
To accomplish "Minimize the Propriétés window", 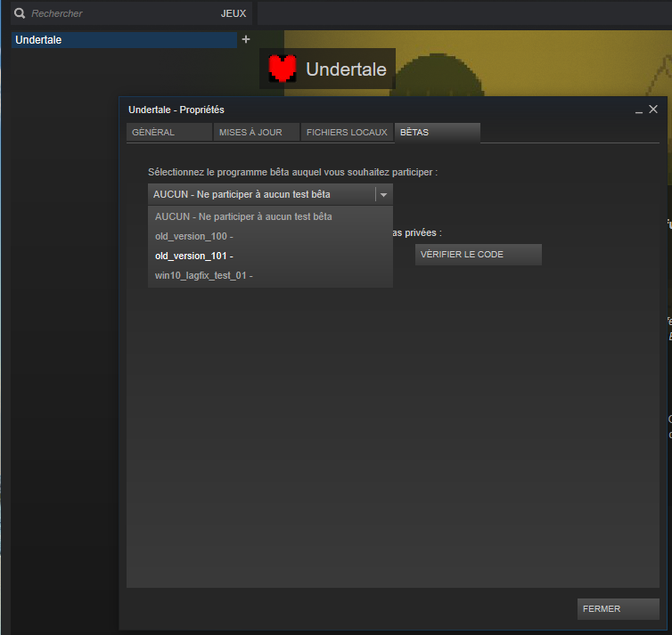I will point(638,110).
